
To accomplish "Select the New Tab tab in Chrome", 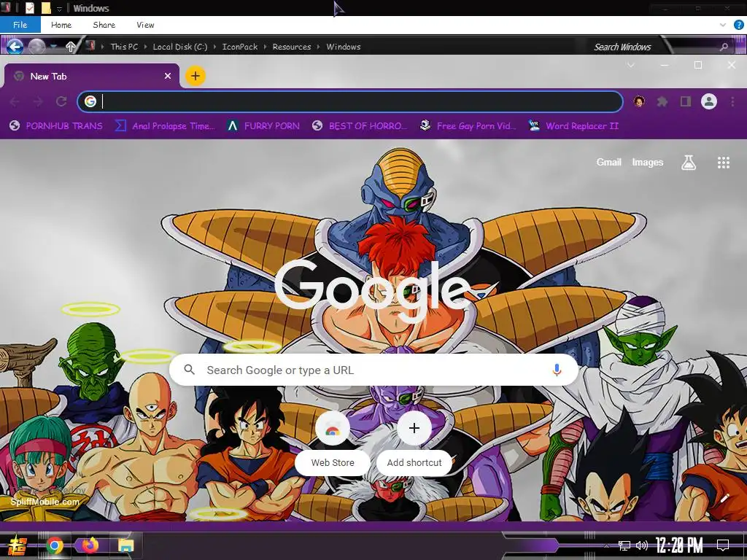I will pos(91,76).
